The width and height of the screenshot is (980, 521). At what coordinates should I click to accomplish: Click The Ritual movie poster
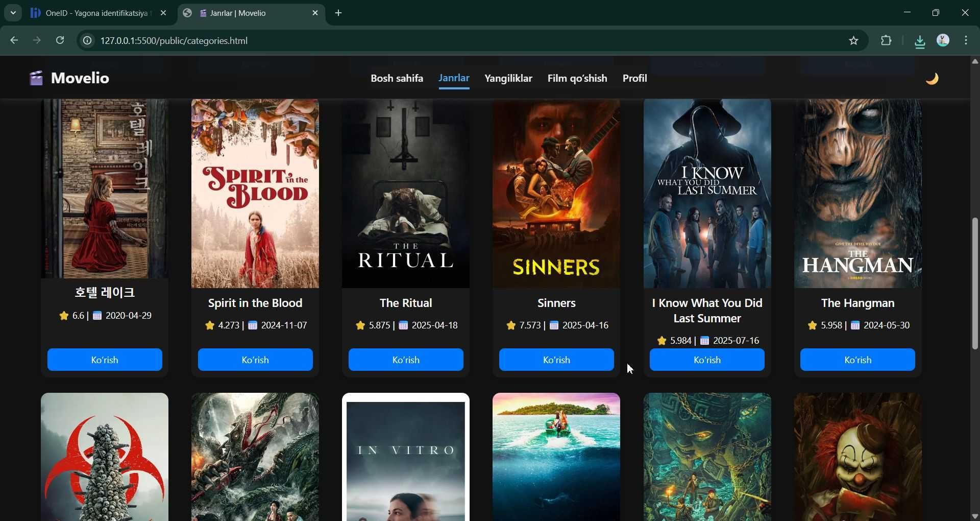[x=406, y=194]
